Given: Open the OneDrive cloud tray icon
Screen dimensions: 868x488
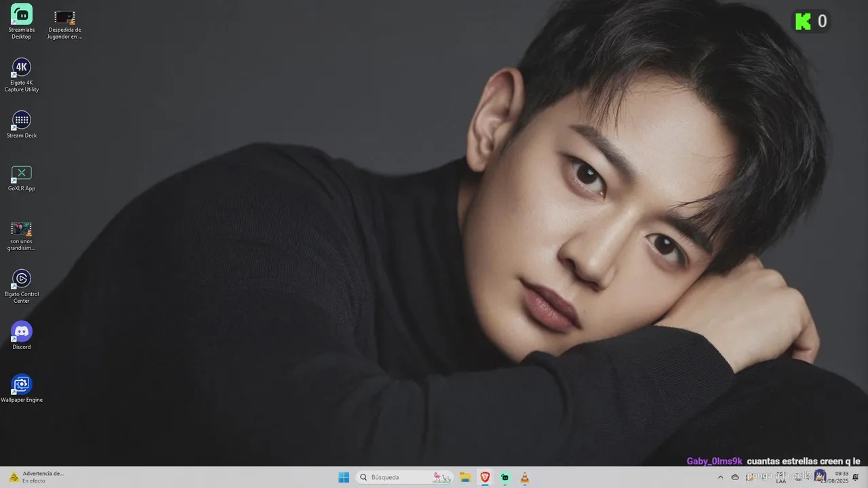Looking at the screenshot, I should coord(734,477).
